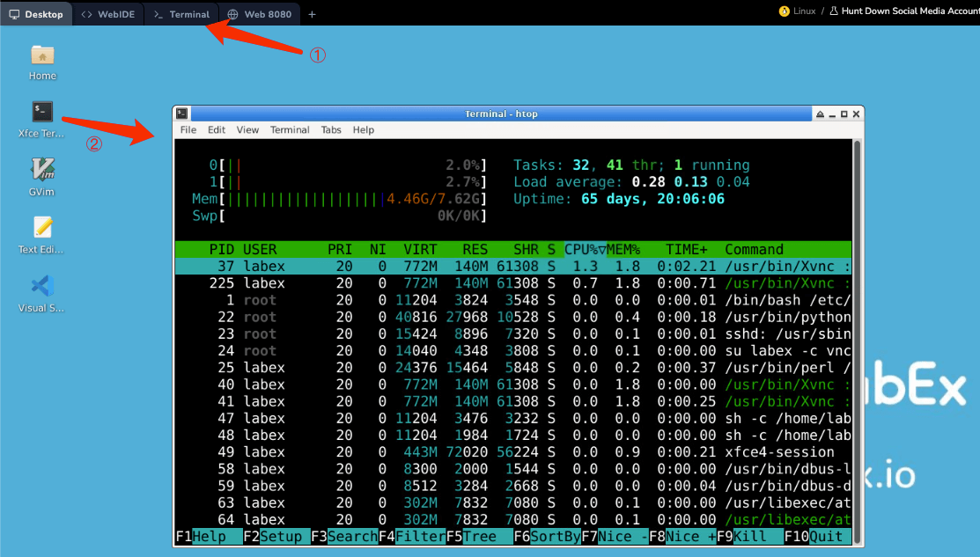The height and width of the screenshot is (557, 980).
Task: Click the monitor icon on the Desktop tab
Action: 14,14
